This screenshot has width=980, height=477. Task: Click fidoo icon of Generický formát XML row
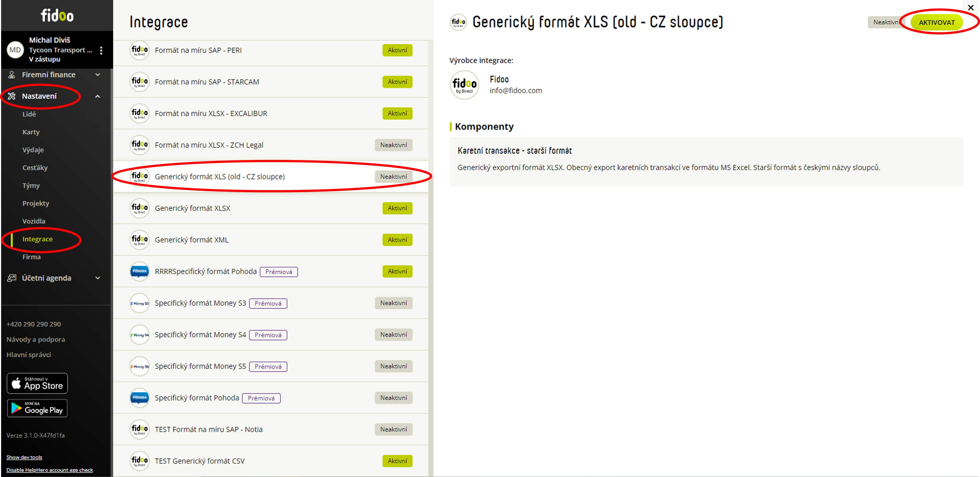tap(140, 240)
